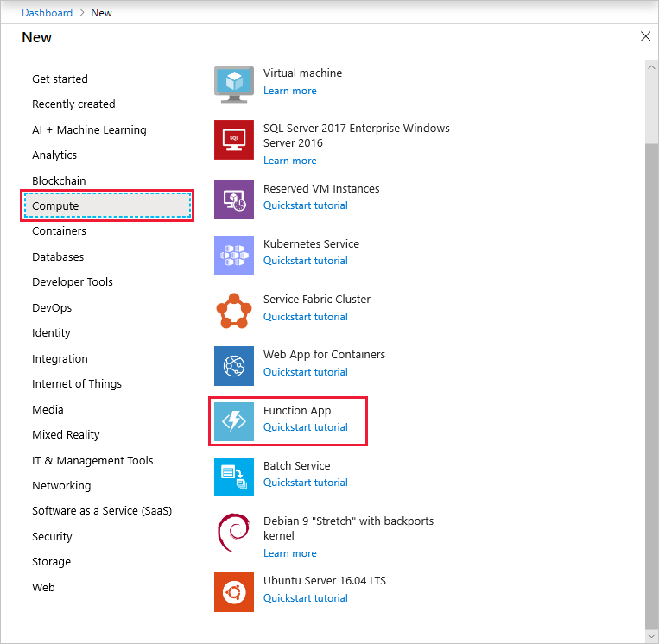Click the vertical scrollbar thumb
659x644 pixels.
[651, 386]
